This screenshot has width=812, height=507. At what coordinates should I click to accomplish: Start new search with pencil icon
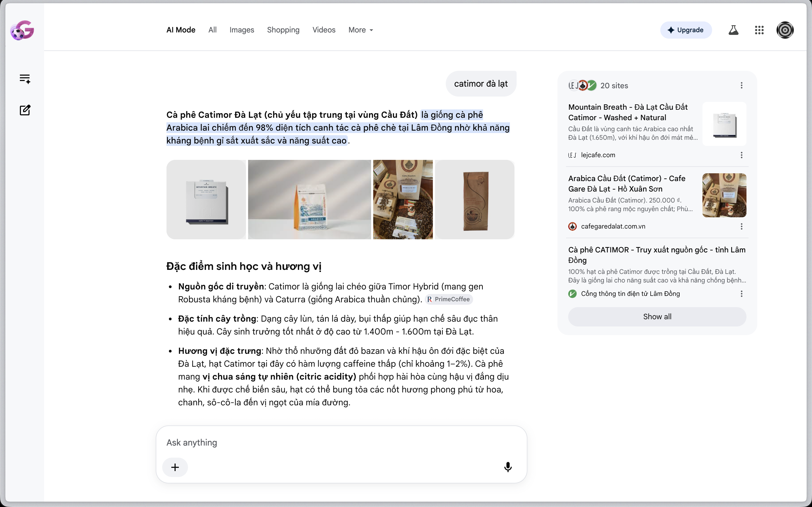point(25,110)
